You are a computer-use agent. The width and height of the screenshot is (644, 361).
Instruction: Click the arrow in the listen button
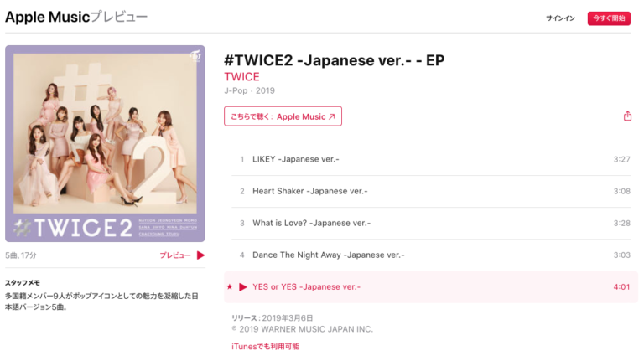(x=332, y=116)
